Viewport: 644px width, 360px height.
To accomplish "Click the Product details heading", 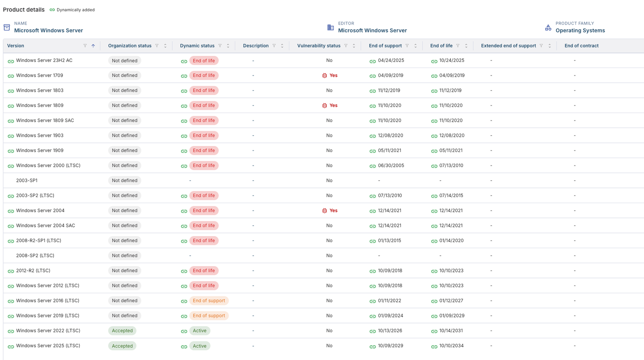I will pos(24,10).
